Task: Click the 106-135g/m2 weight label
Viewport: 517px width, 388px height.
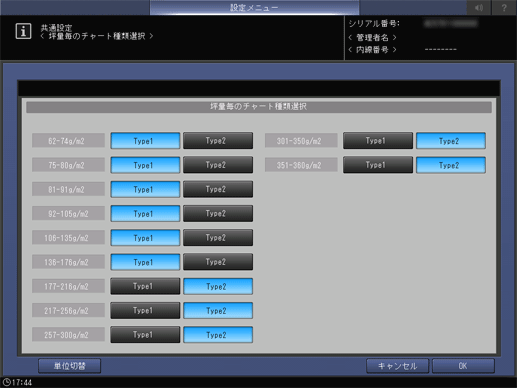Action: pos(68,238)
